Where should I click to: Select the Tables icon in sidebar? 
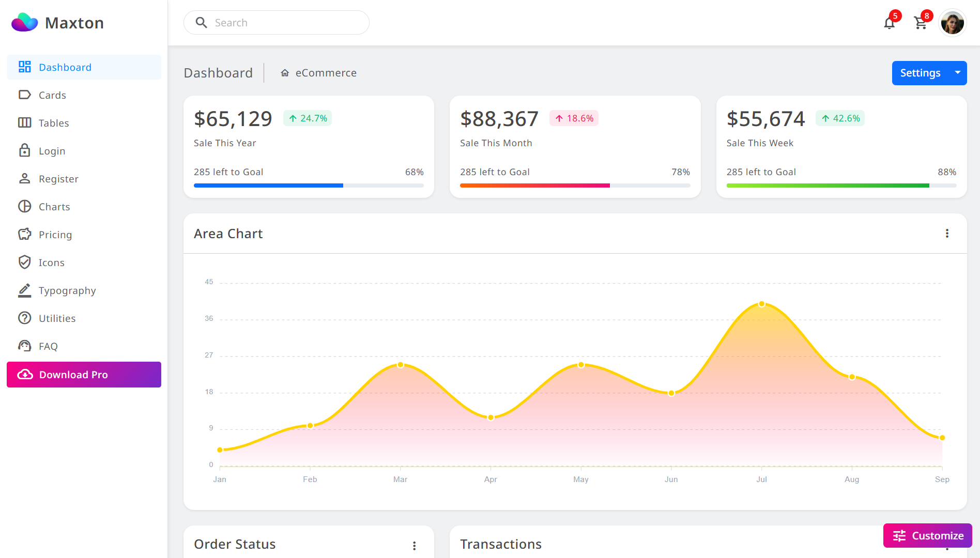(24, 123)
